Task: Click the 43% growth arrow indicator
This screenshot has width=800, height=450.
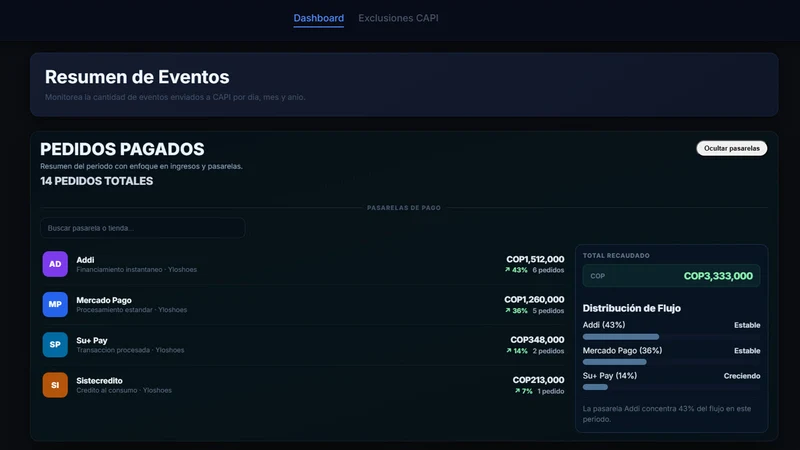Action: [516, 270]
